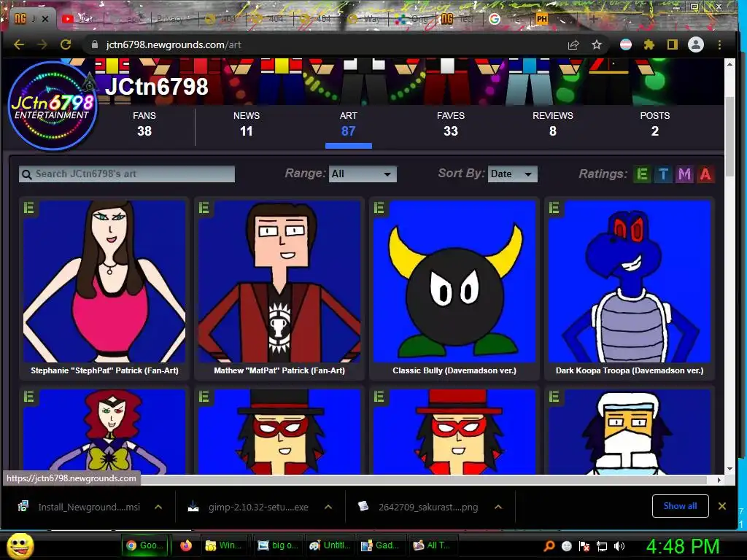Screen dimensions: 747x560
Task: Open the red top hat masked character artwork
Action: [x=454, y=432]
